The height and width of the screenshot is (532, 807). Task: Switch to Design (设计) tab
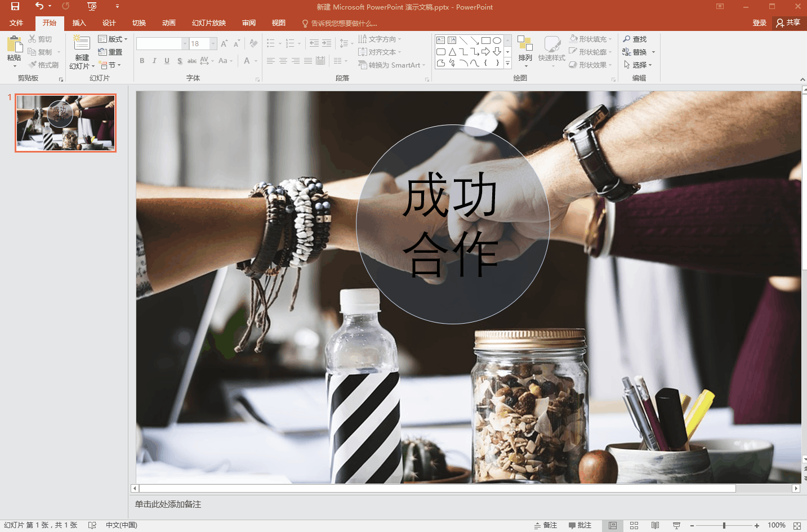tap(109, 23)
